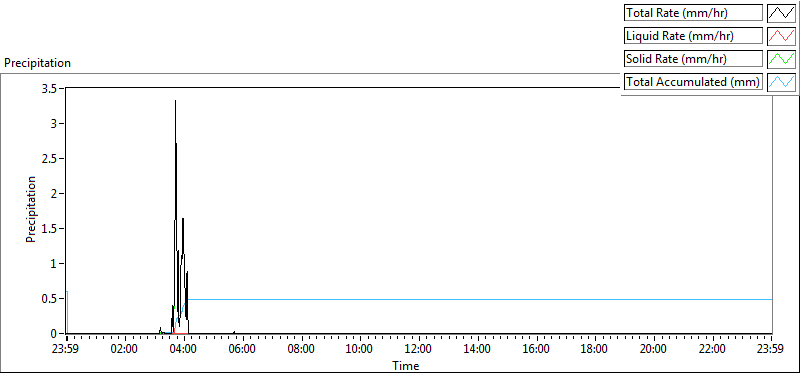800x373 pixels.
Task: Select the Liquid Rate (mm/hr) legend label
Action: tap(694, 36)
